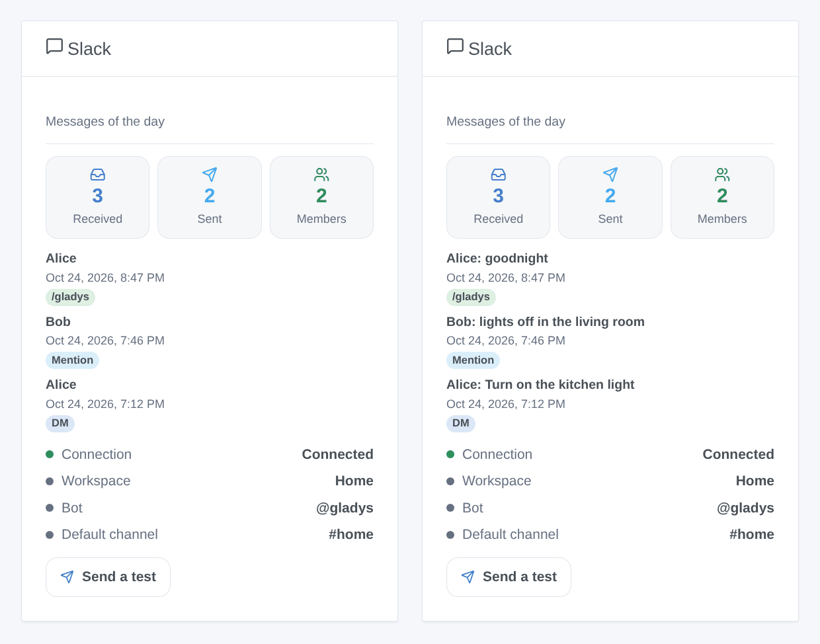Click the 'Bob' sender name in left card
820x644 pixels.
pyautogui.click(x=58, y=322)
